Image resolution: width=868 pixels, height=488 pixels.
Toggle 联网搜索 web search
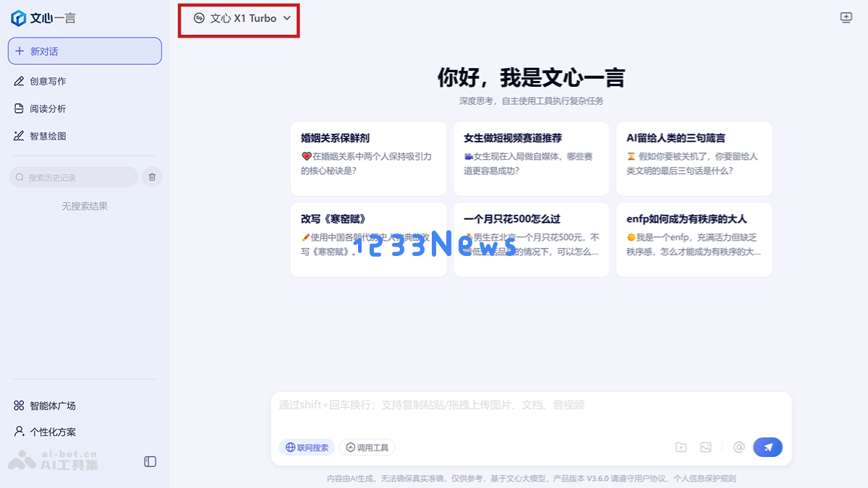coord(307,448)
